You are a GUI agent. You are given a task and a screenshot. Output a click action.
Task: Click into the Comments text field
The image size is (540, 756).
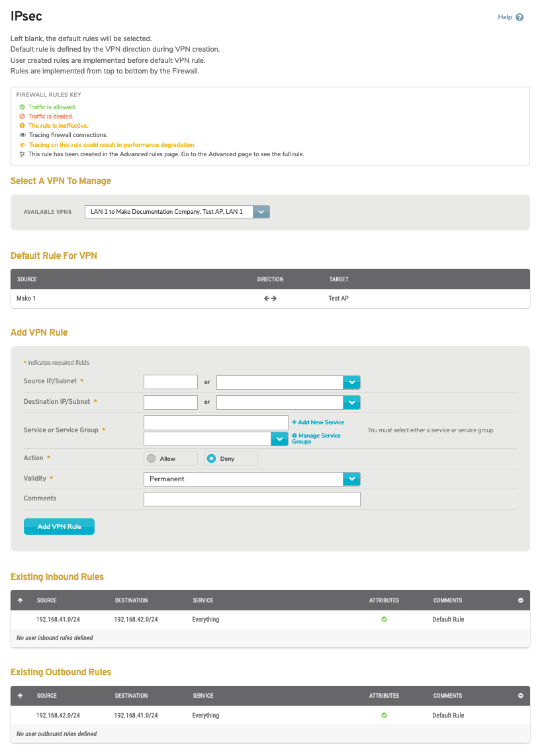click(x=251, y=498)
